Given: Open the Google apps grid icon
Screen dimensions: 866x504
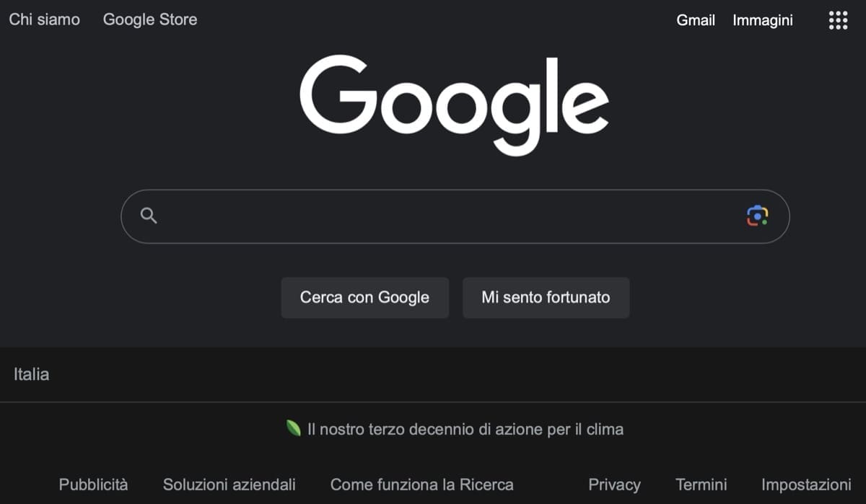Looking at the screenshot, I should (837, 20).
